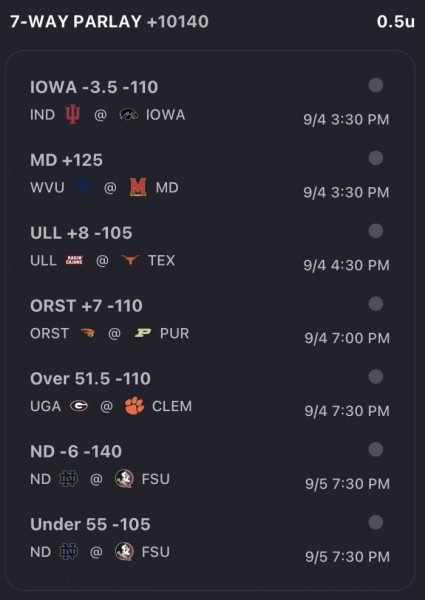425x600 pixels.
Task: Toggle status dot for IOWA -3.5 leg
Action: pyautogui.click(x=376, y=85)
